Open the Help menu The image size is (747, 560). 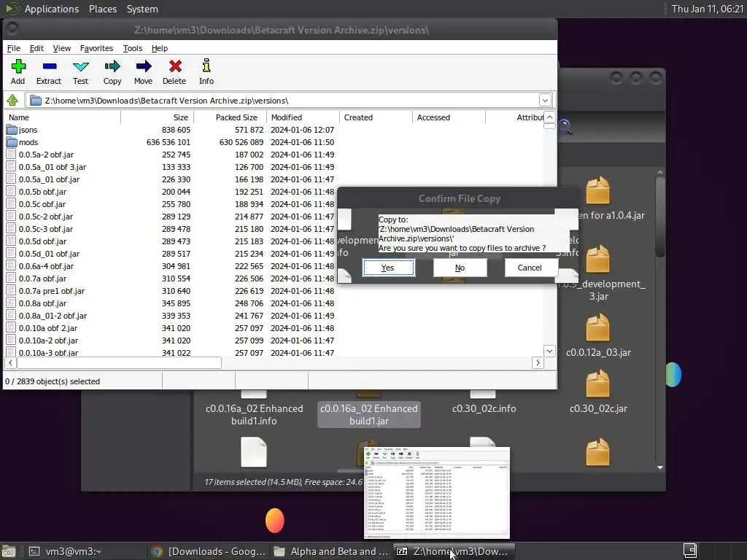[160, 48]
